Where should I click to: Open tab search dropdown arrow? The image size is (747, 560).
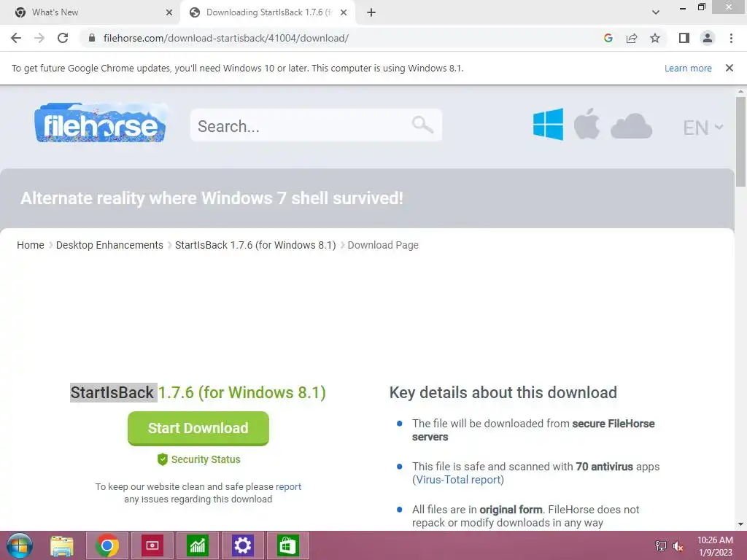656,12
